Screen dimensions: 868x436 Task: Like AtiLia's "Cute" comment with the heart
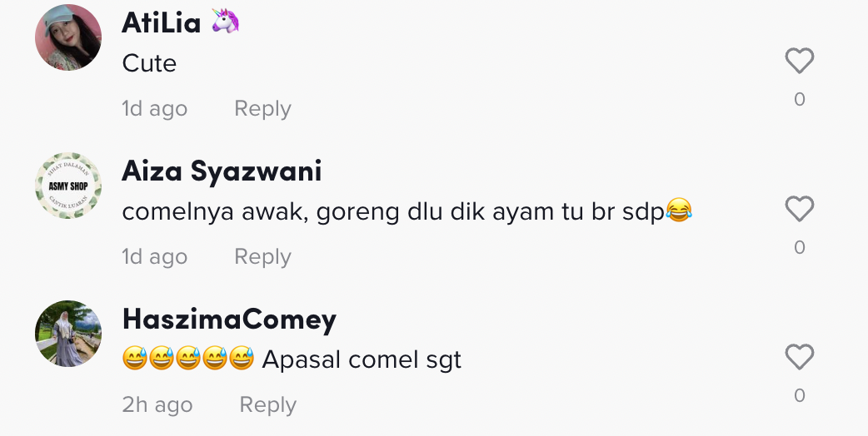pos(800,61)
